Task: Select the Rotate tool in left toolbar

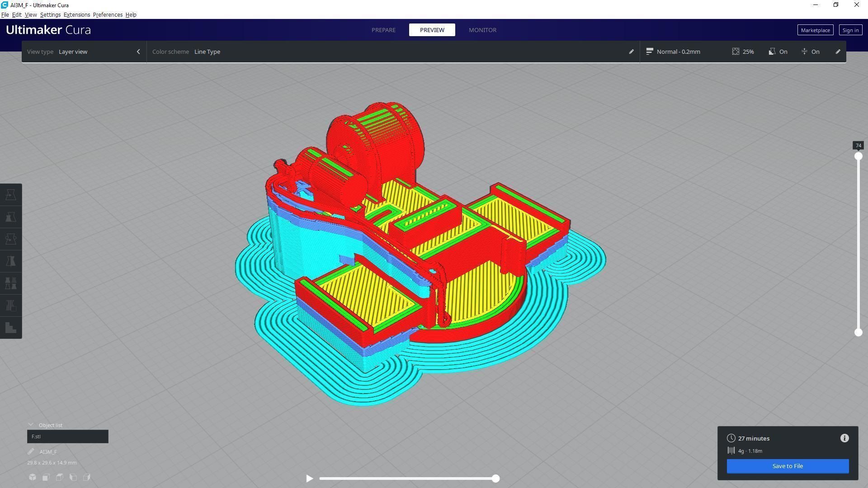Action: pyautogui.click(x=11, y=239)
